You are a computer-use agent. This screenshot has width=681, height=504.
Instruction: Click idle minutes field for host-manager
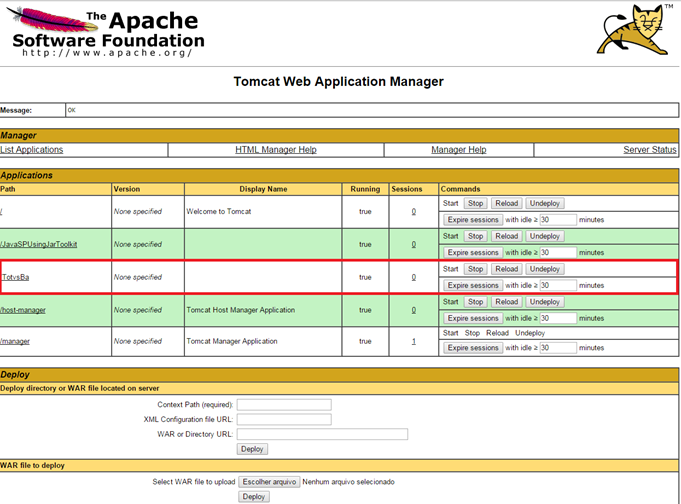[x=558, y=318]
